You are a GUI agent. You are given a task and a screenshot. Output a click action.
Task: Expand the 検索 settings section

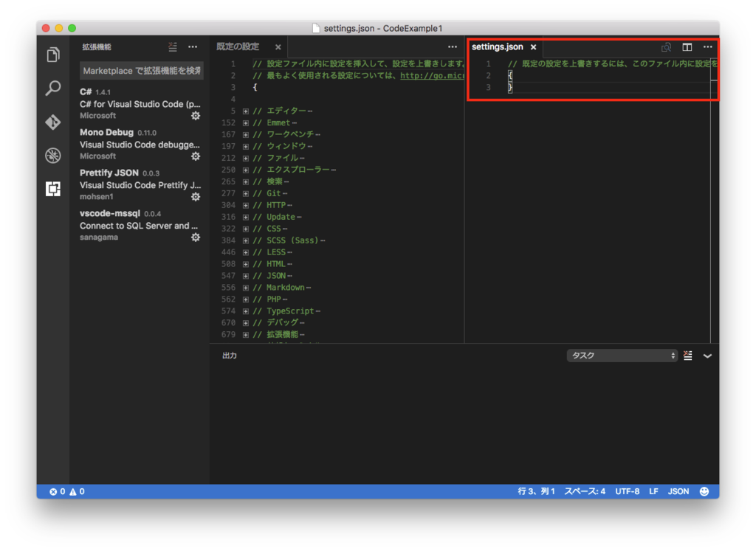tap(245, 182)
